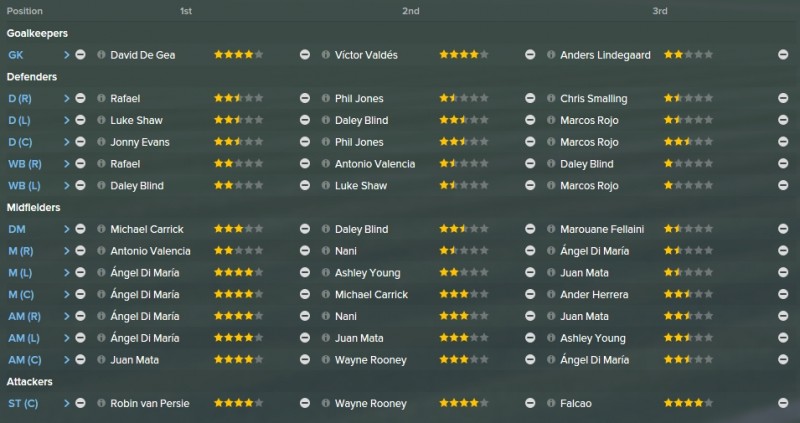The height and width of the screenshot is (423, 800).
Task: Click info icon next to Falcao
Action: coord(551,403)
